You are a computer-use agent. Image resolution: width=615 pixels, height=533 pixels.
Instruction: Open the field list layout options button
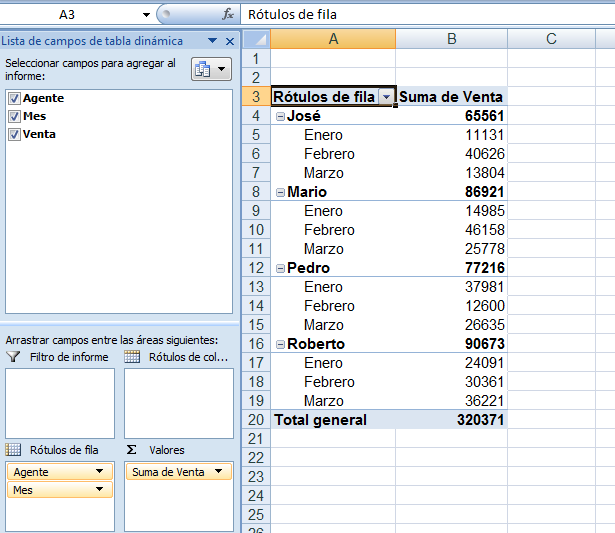click(x=211, y=69)
